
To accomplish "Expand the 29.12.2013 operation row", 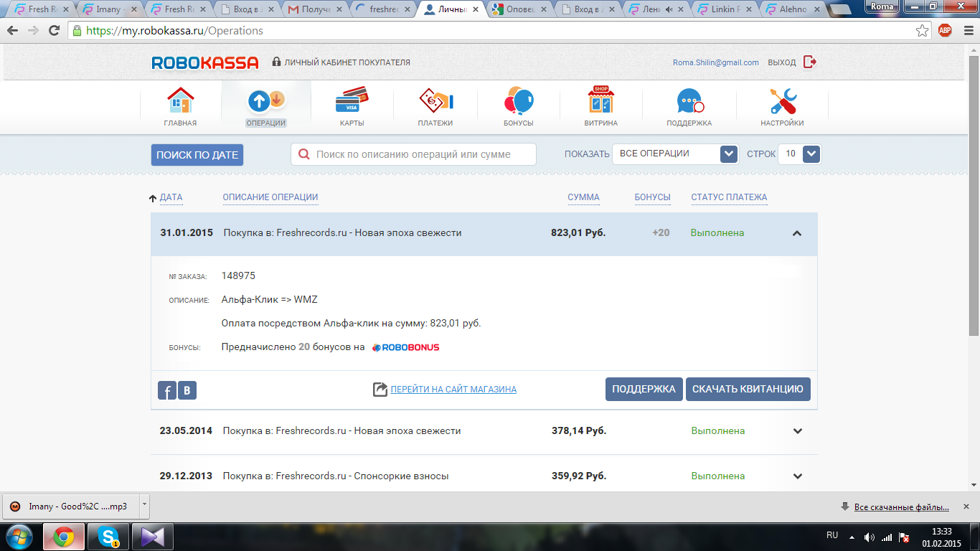I will point(798,476).
